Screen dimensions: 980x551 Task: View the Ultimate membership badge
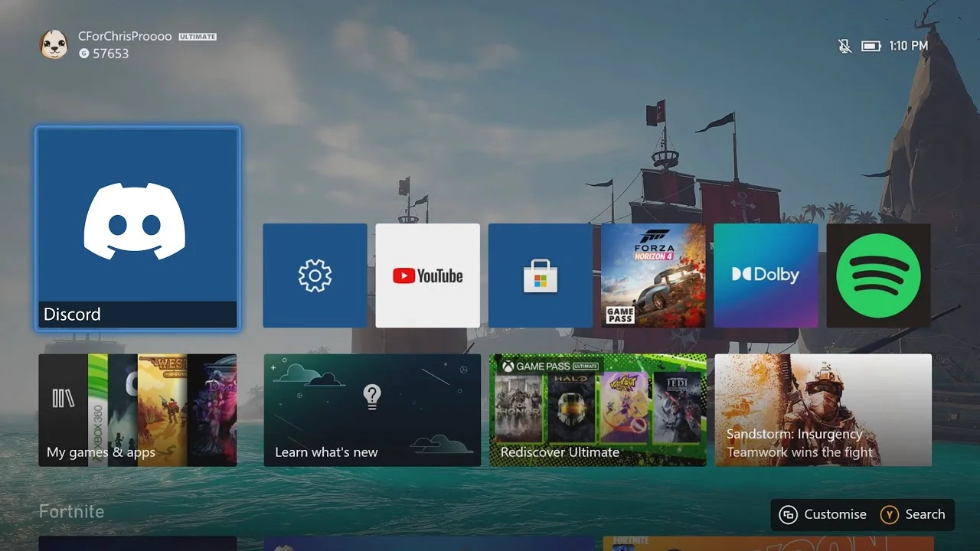click(x=197, y=36)
